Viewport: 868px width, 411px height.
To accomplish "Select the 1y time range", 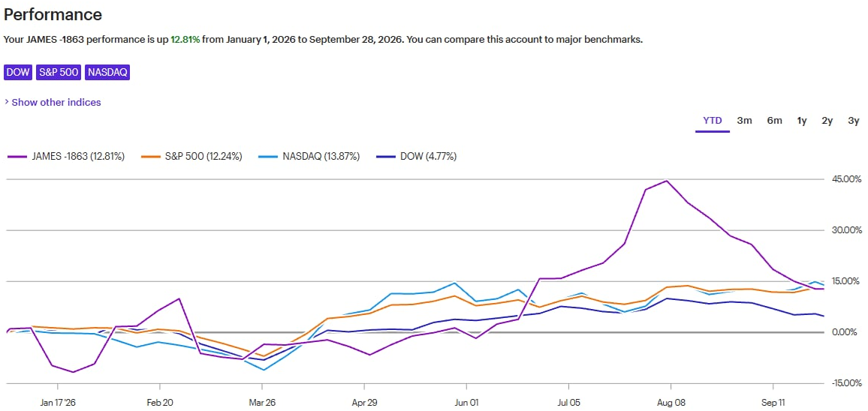I will (802, 121).
